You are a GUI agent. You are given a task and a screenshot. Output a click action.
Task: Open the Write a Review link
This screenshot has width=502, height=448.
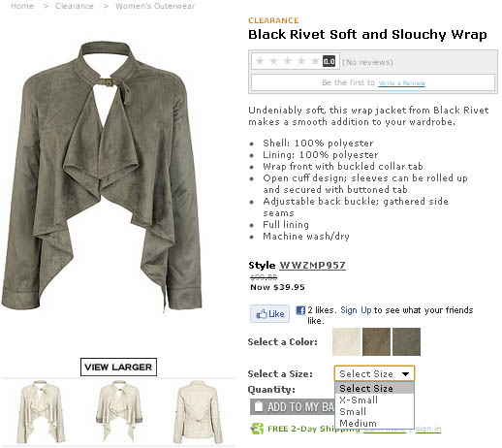pyautogui.click(x=402, y=83)
